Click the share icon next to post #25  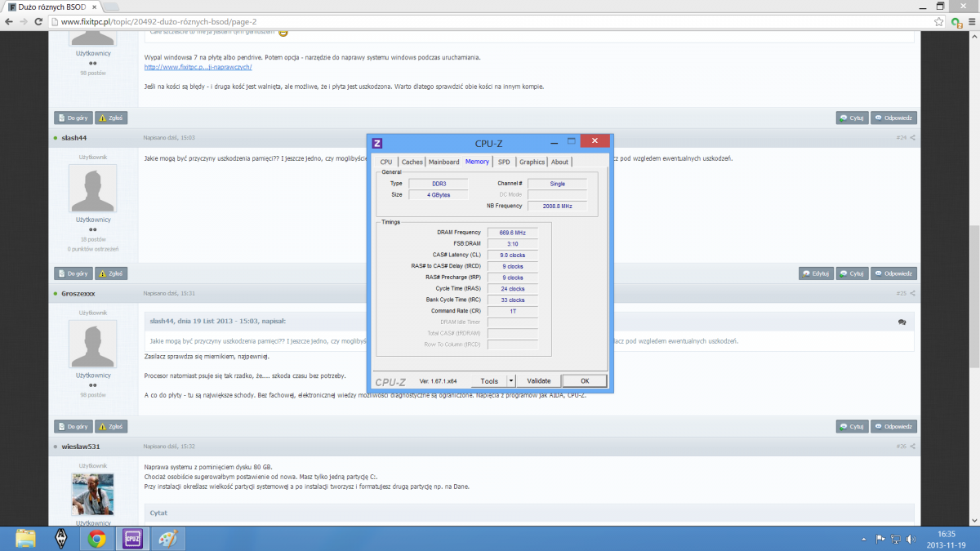[x=912, y=293]
